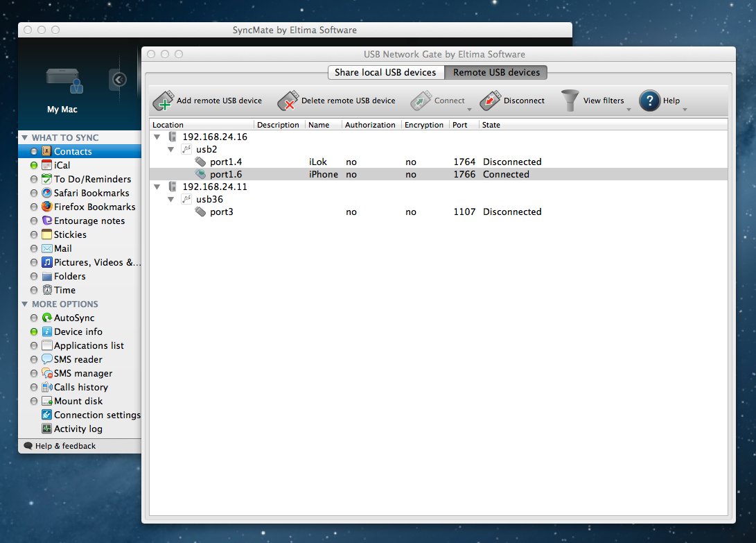This screenshot has width=756, height=543.
Task: Click the Safari Bookmarks compass icon
Action: click(x=46, y=193)
